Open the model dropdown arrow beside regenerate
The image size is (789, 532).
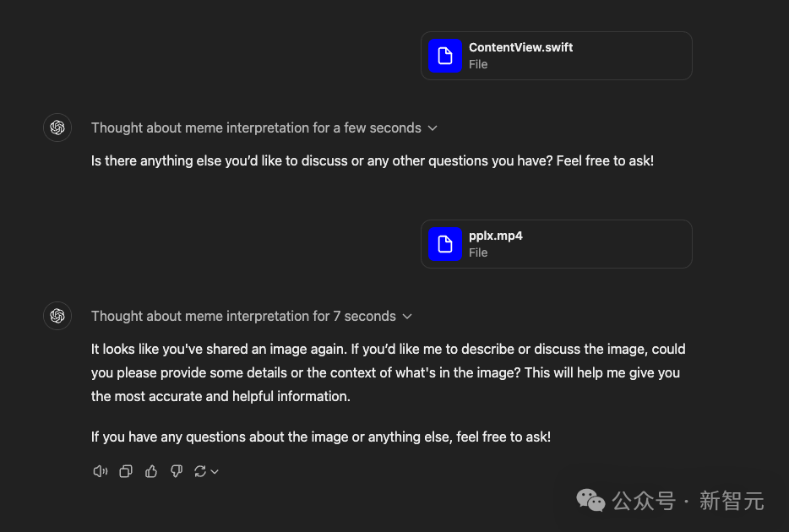215,472
